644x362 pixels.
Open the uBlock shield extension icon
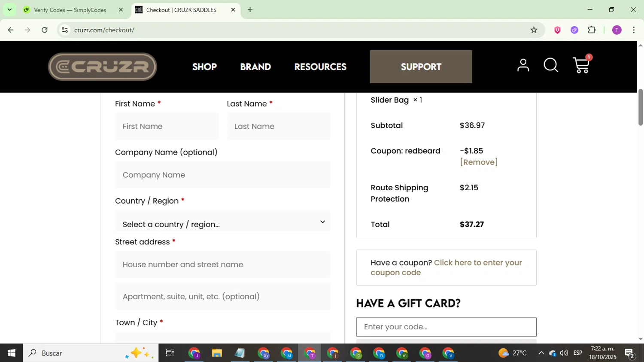click(x=557, y=30)
